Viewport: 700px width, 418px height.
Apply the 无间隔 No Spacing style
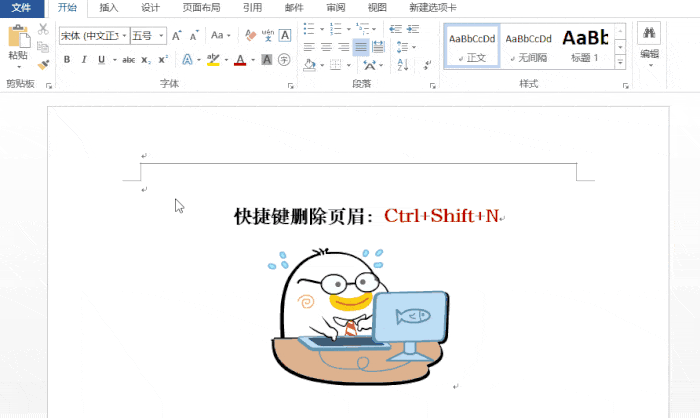point(529,46)
